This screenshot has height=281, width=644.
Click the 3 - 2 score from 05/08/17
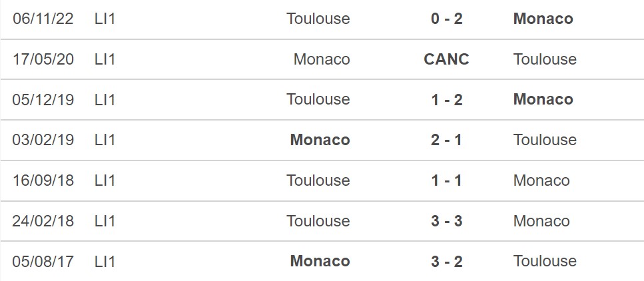[446, 261]
